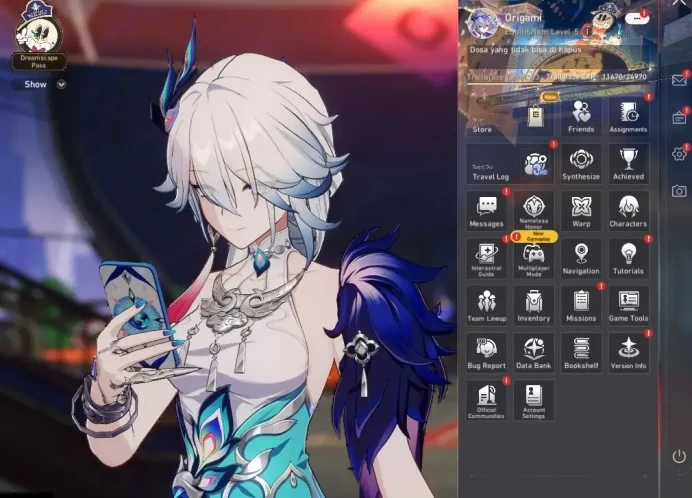The height and width of the screenshot is (498, 692).
Task: Click the Equilibrium Level info alert icon
Action: coord(587,32)
